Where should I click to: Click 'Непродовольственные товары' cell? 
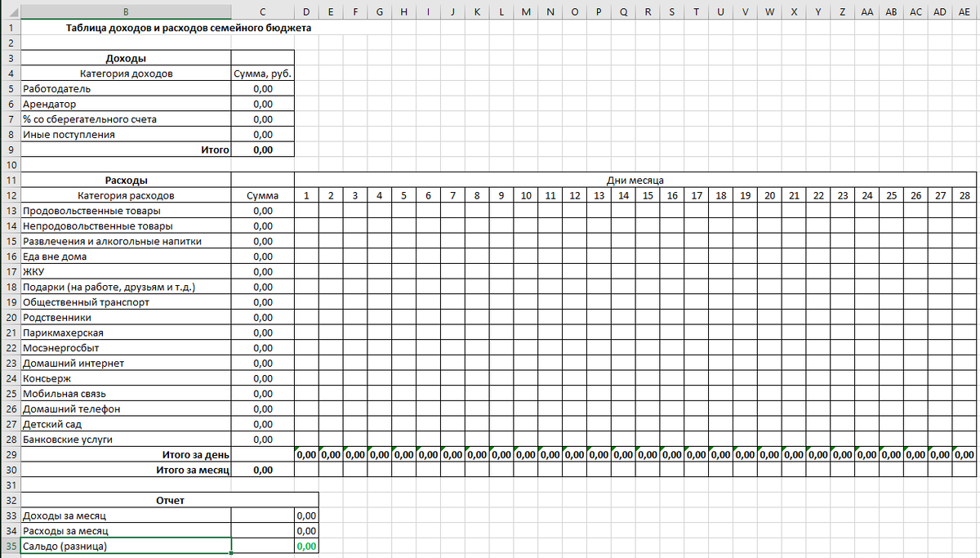point(126,226)
